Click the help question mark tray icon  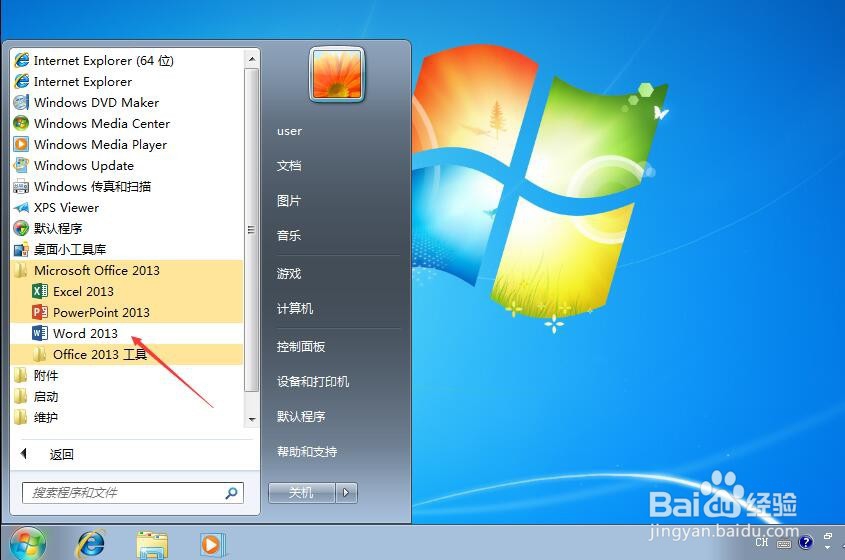[806, 542]
